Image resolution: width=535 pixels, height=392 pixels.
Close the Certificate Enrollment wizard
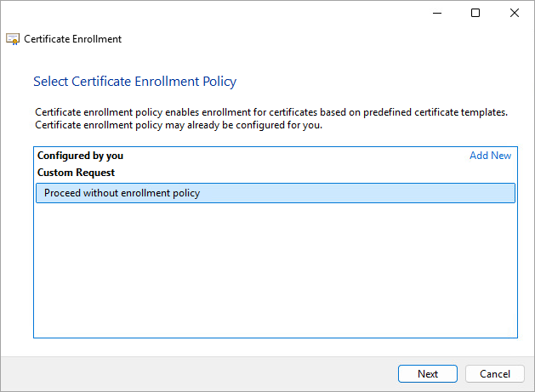(515, 13)
